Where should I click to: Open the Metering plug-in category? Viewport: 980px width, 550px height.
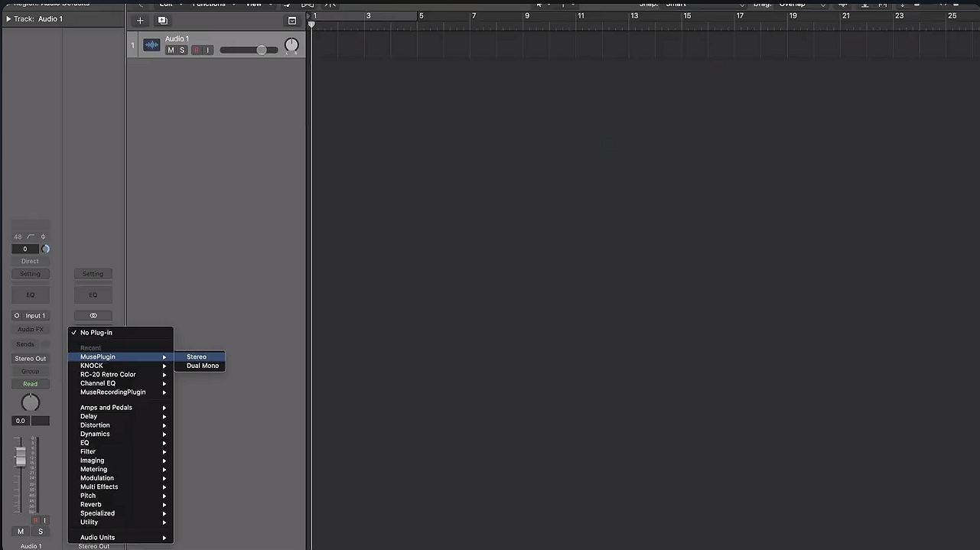pos(121,470)
